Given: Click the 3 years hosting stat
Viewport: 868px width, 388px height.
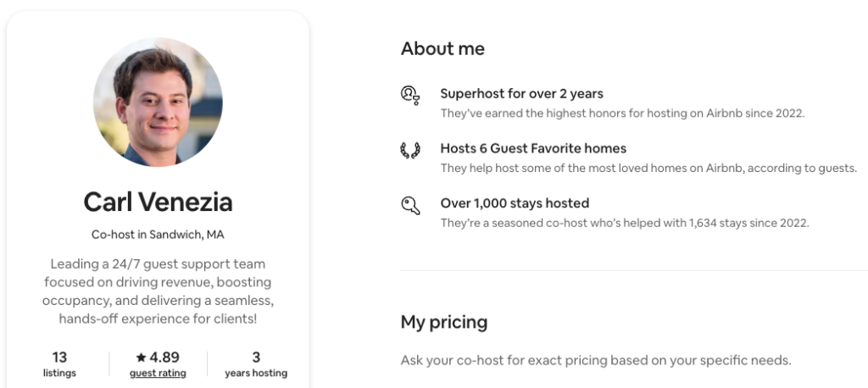Looking at the screenshot, I should [256, 364].
